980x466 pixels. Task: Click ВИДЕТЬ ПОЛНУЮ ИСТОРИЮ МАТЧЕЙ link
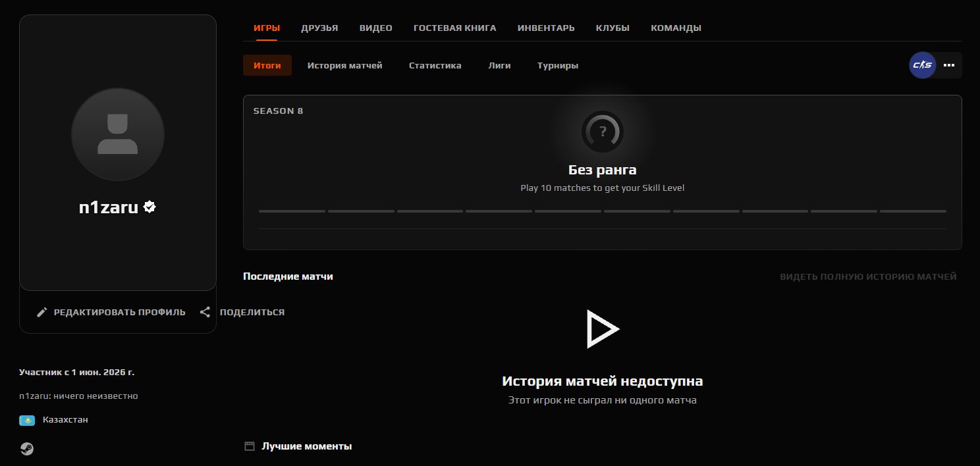868,276
